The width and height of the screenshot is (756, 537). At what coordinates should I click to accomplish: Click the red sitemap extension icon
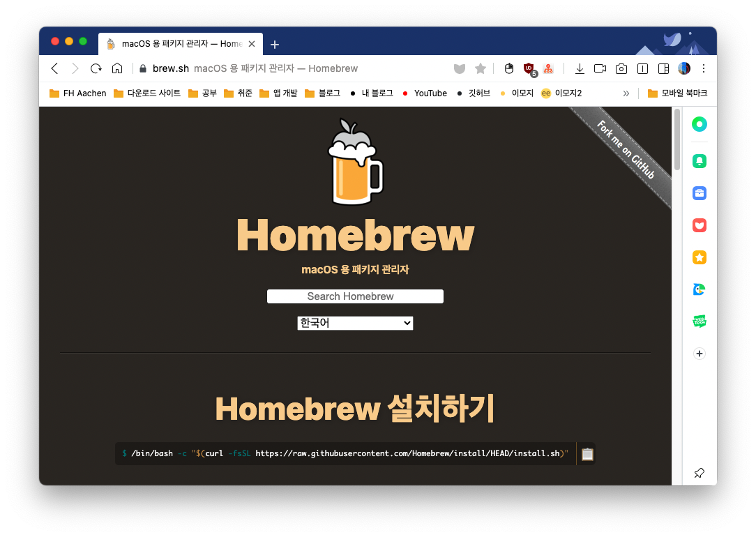548,69
